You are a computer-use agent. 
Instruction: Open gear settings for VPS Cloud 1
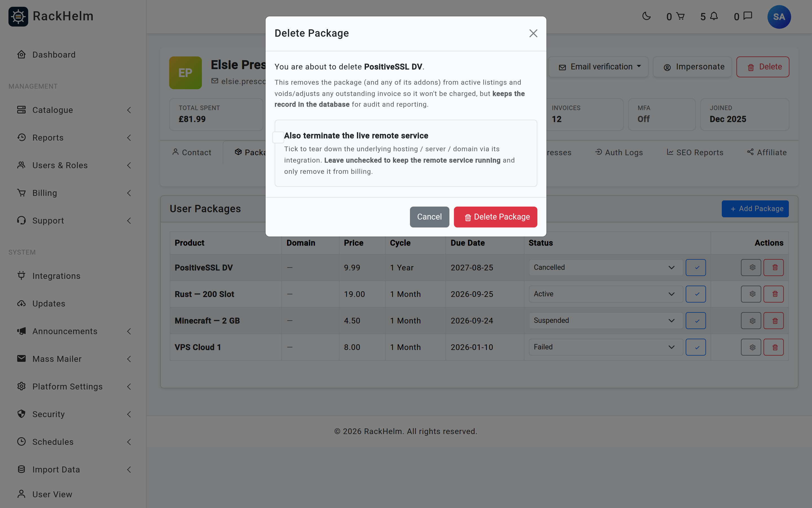(x=751, y=347)
